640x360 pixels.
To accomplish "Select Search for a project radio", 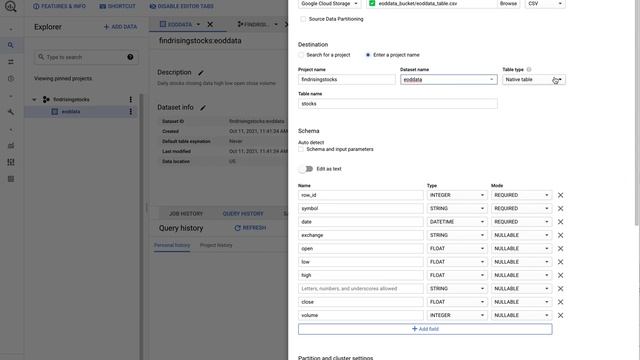I will tap(301, 55).
